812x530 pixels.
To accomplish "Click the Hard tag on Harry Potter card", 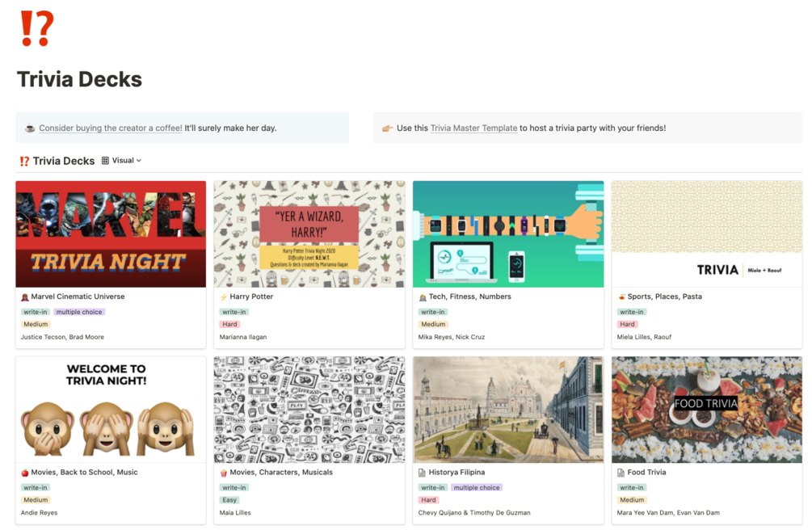I will tap(229, 324).
